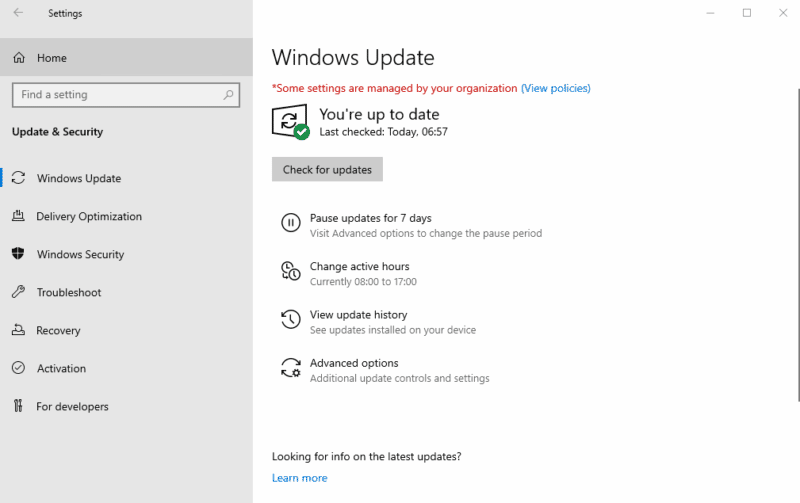Viewport: 800px width, 503px height.
Task: Click the Recovery icon in sidebar
Action: click(18, 330)
